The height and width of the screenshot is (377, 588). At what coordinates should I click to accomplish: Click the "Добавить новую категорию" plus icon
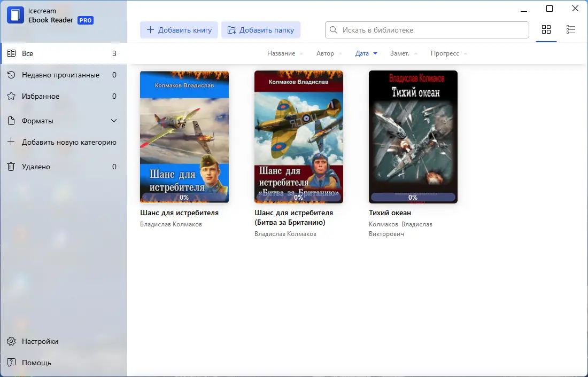tap(12, 142)
